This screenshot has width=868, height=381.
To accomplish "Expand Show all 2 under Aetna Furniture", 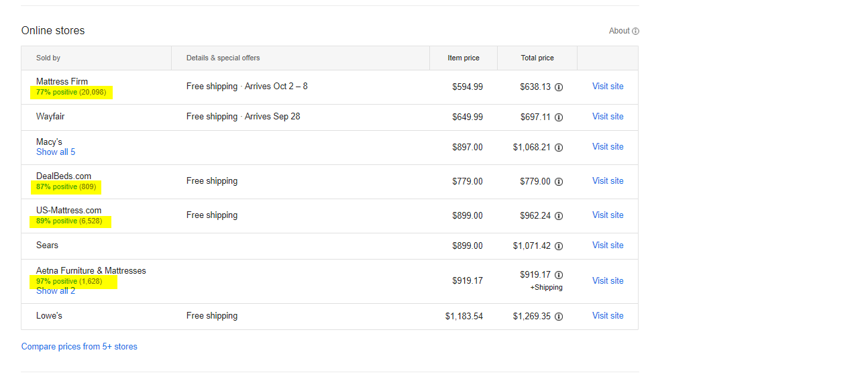I will (x=56, y=290).
